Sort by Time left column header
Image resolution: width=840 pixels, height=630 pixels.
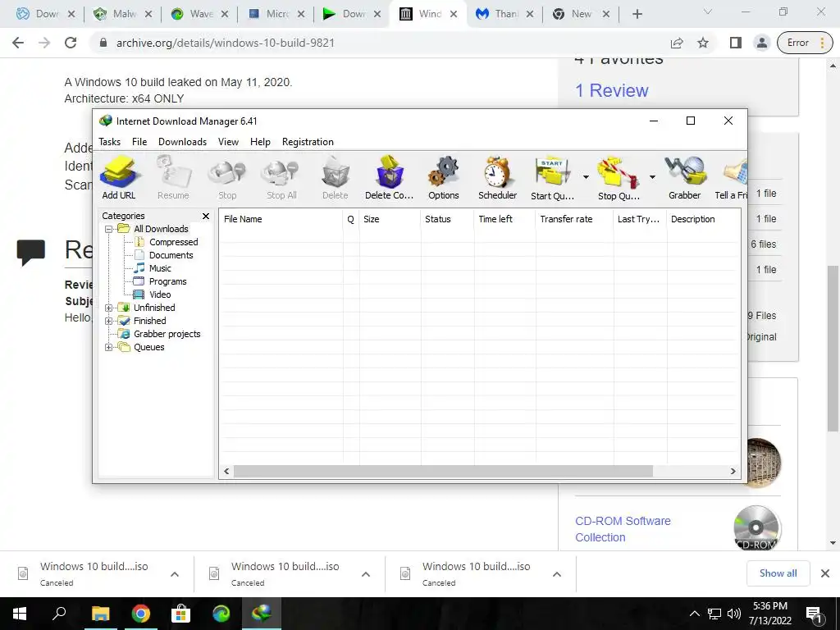[x=504, y=219]
